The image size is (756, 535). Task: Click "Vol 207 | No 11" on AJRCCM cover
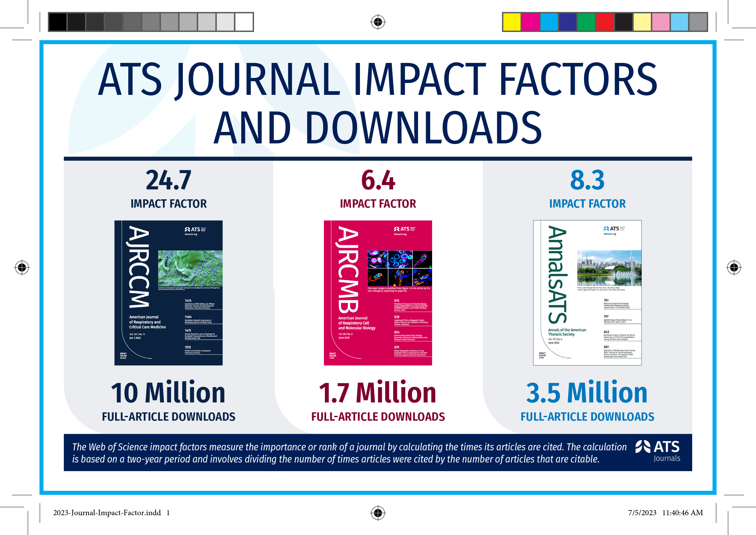[x=137, y=334]
